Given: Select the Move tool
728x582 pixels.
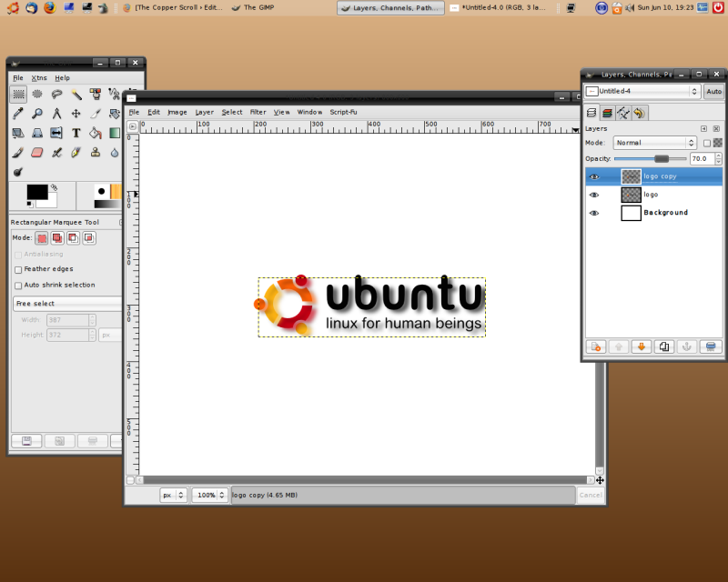Looking at the screenshot, I should coord(76,114).
